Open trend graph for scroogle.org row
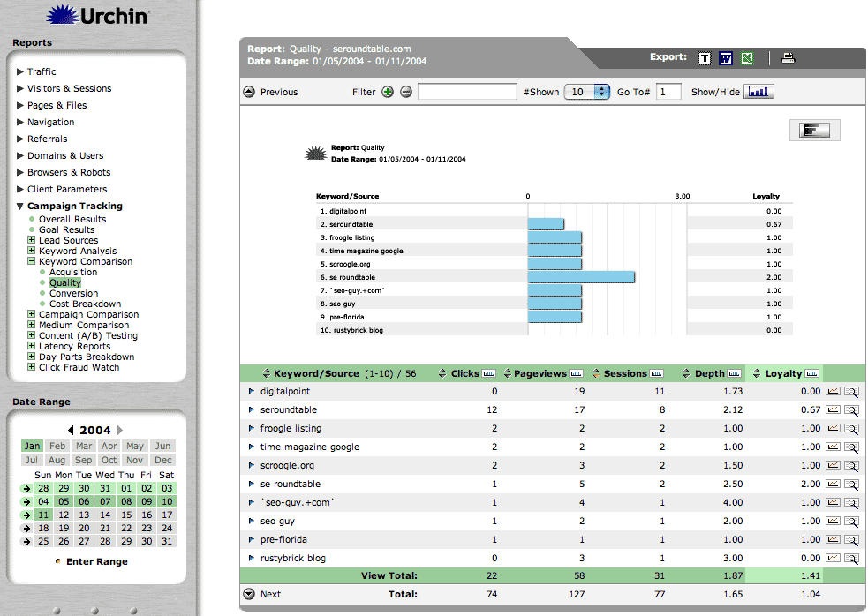Screen dimensions: 868x616 pos(833,465)
